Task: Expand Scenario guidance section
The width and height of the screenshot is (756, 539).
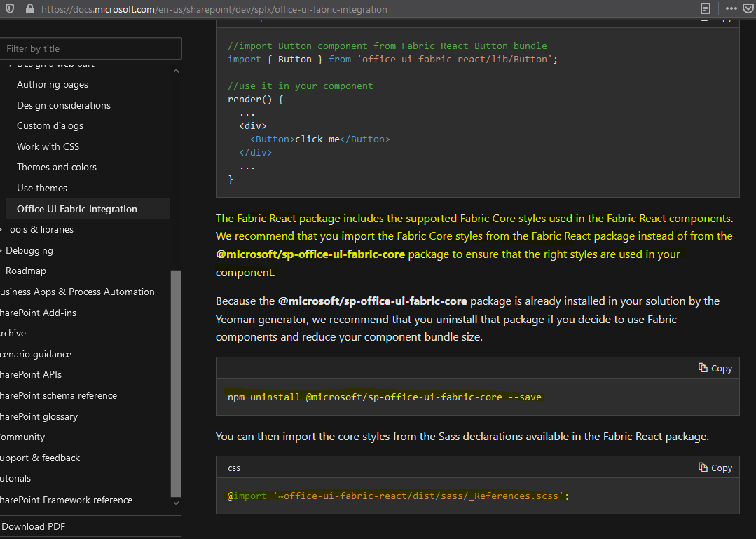Action: coord(36,354)
